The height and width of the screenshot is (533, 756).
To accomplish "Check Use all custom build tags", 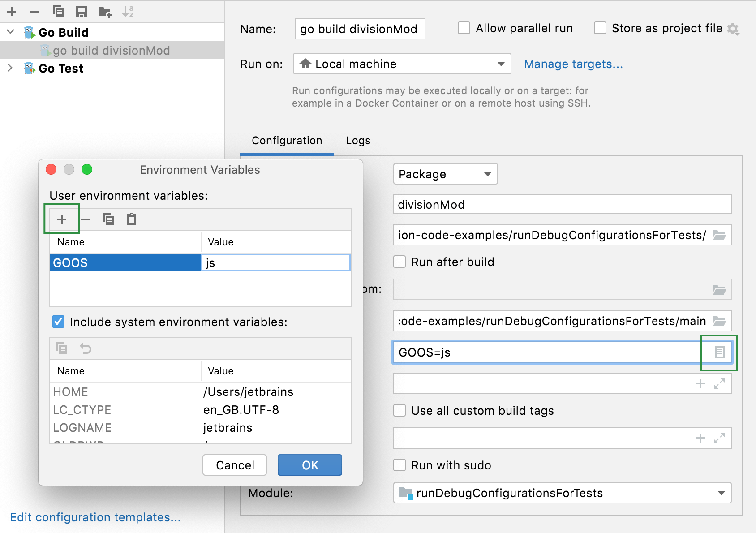I will 399,410.
